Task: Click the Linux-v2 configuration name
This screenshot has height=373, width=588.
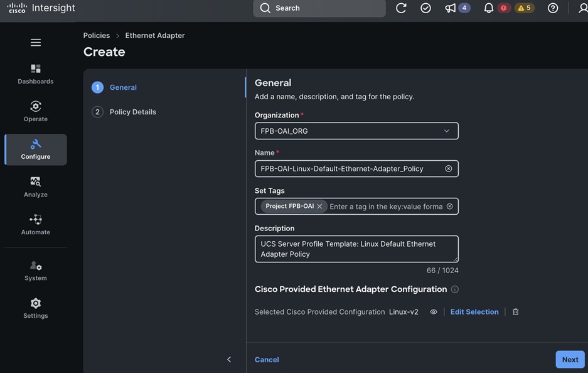Action: pyautogui.click(x=404, y=312)
